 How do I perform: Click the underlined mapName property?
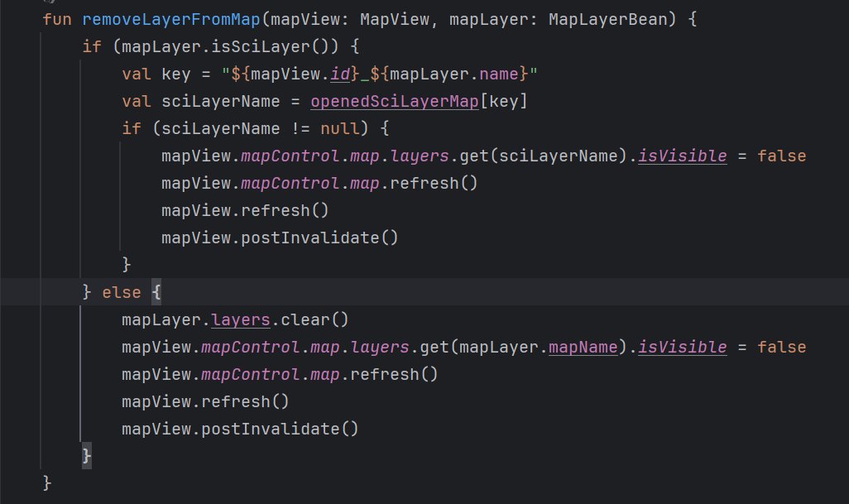click(583, 347)
